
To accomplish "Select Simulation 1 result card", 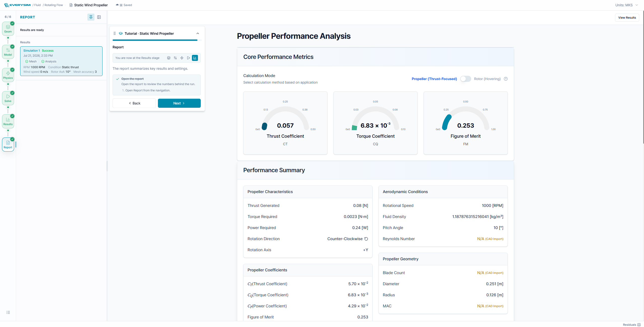I will click(61, 61).
